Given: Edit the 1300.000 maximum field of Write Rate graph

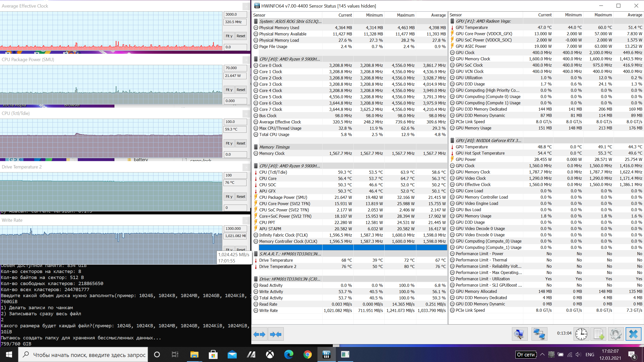Looking at the screenshot, I should (x=235, y=229).
